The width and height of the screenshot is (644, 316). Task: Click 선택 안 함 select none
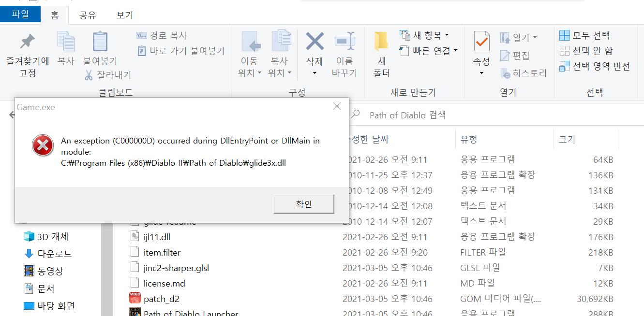tap(586, 51)
